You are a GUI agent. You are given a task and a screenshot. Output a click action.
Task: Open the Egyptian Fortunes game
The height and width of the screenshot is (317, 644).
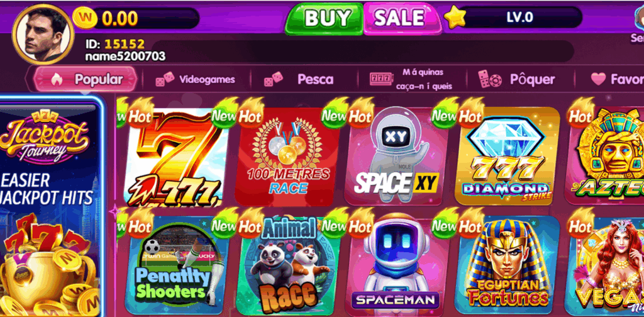coord(508,265)
